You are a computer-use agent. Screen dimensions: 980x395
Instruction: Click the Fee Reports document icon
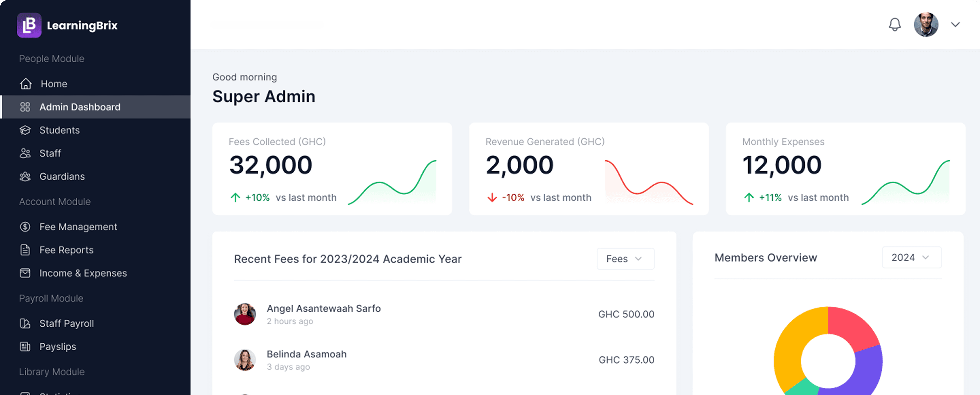[25, 250]
